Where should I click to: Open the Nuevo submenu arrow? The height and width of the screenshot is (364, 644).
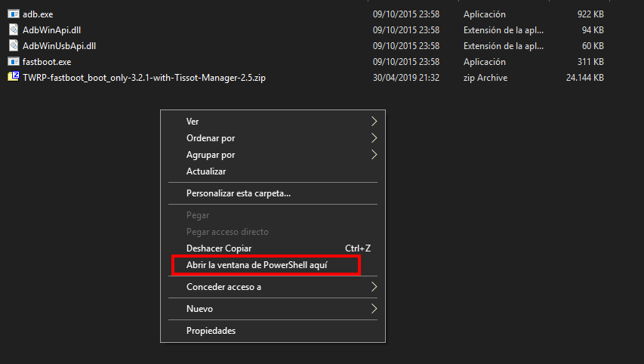pyautogui.click(x=373, y=309)
